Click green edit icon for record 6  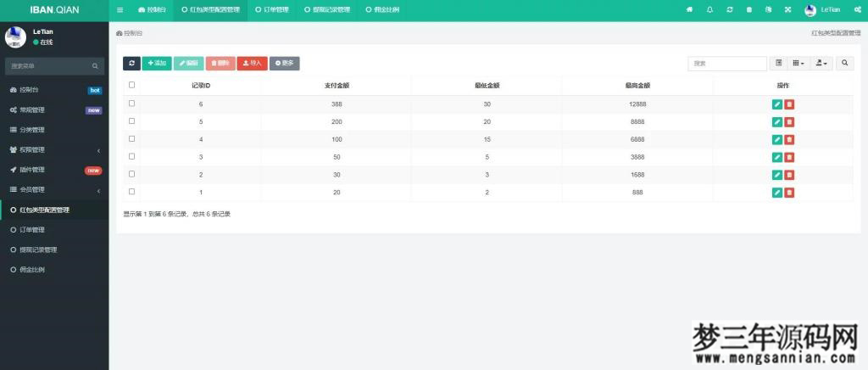[777, 104]
